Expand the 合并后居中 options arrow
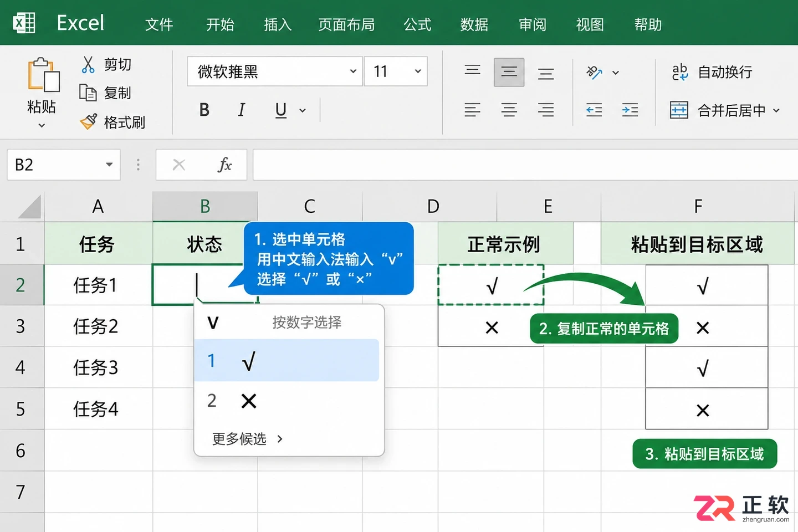This screenshot has width=798, height=532. click(x=776, y=110)
